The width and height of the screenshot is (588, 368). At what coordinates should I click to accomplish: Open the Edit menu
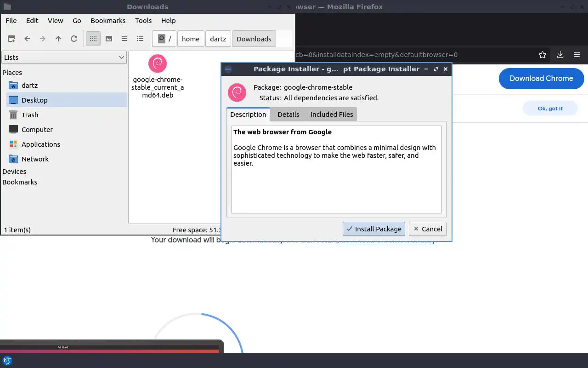click(32, 21)
